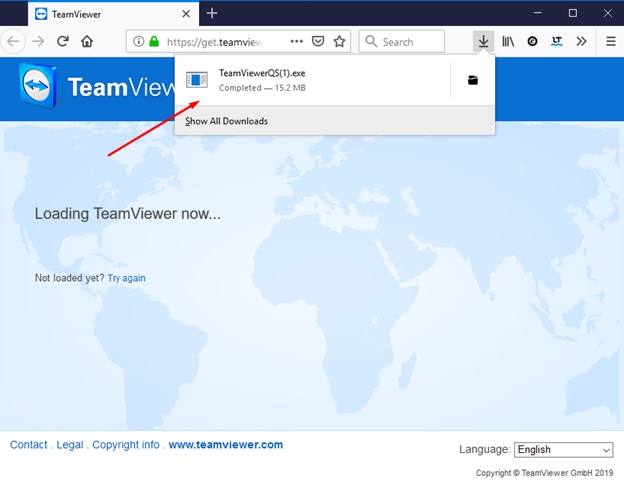This screenshot has width=624, height=485.
Task: Click the 'Completed — 15.2 MB' status text
Action: (x=262, y=88)
